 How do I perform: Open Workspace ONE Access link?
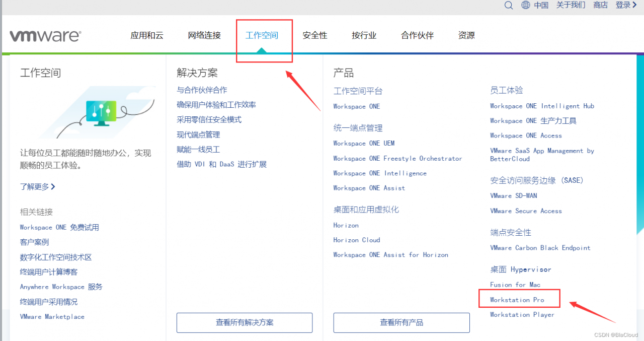tap(526, 135)
